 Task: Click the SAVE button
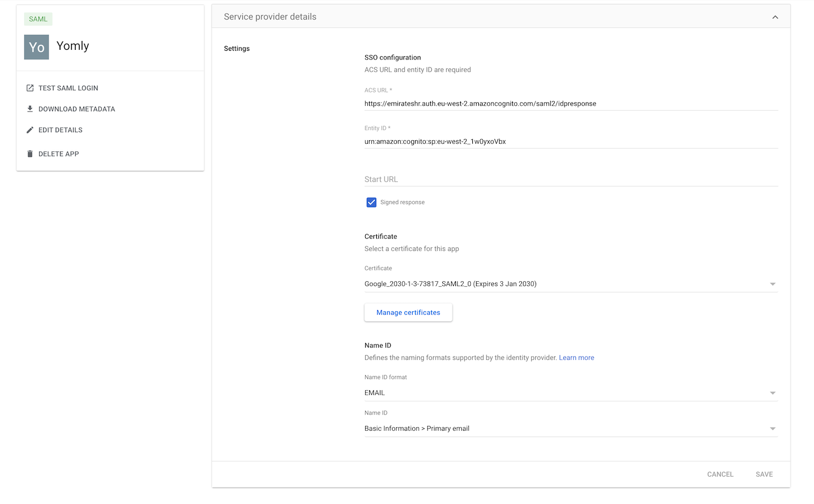[764, 474]
